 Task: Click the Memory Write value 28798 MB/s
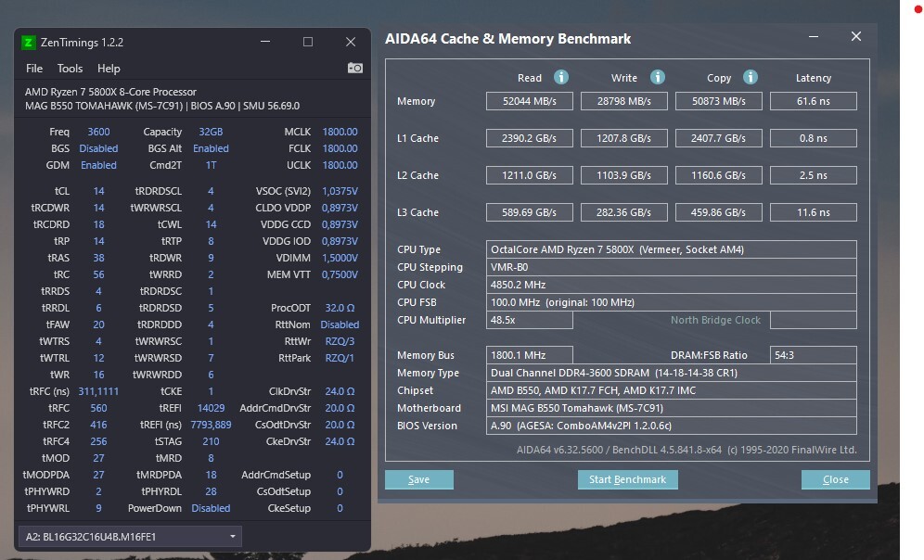coord(624,101)
